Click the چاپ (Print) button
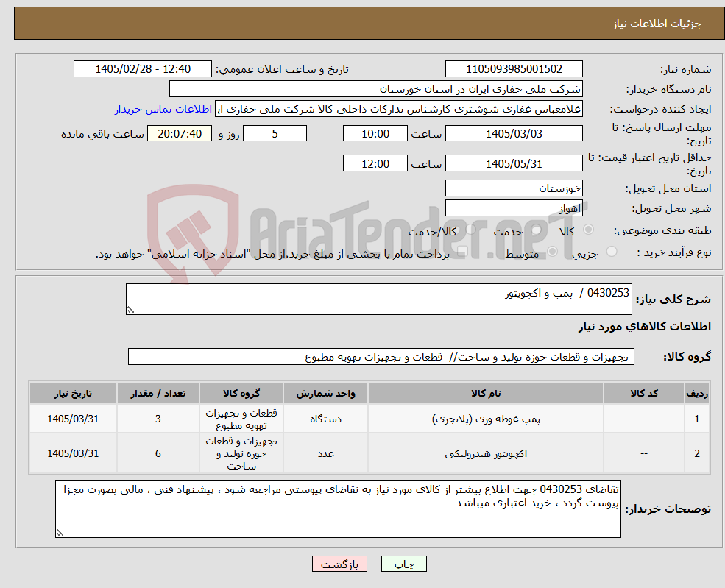725x588 pixels. pos(403,564)
